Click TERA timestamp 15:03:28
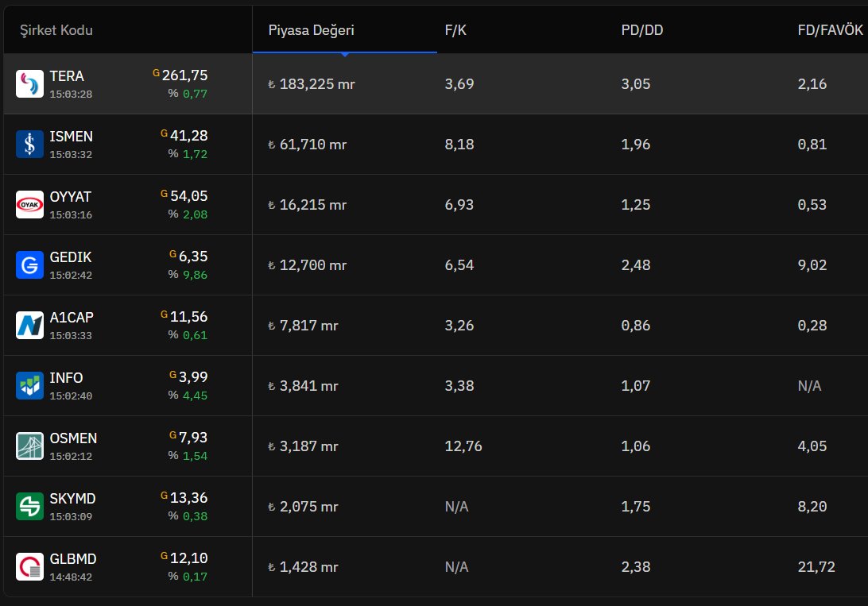Screen dimensions: 868x606 click(x=71, y=94)
